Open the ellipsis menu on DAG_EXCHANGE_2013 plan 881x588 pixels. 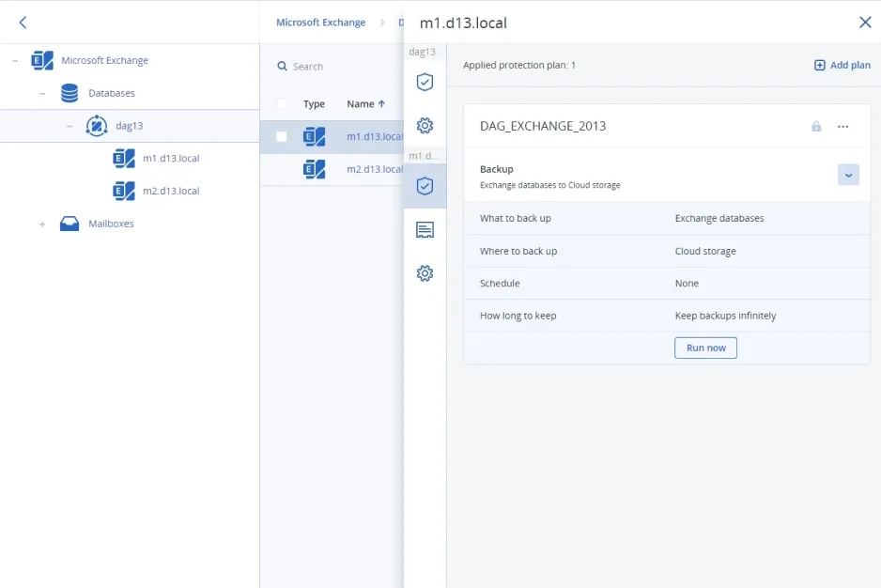(x=842, y=126)
